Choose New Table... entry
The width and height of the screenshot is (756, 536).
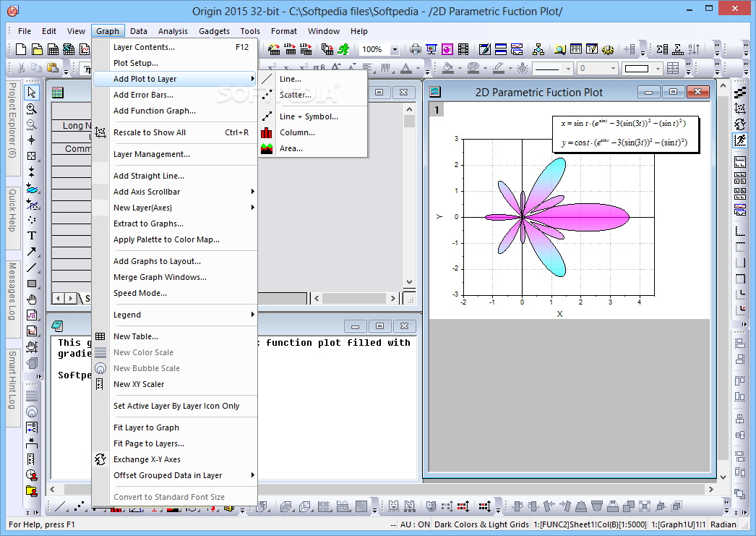point(174,336)
